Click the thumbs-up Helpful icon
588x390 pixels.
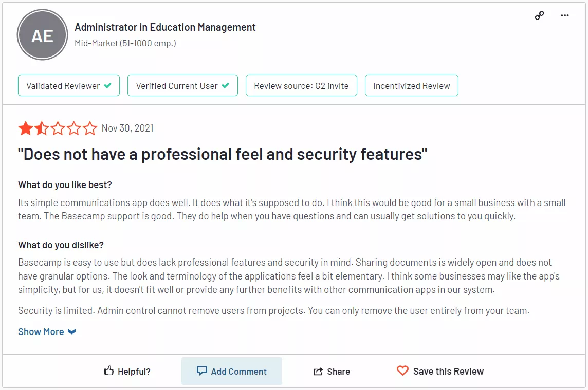pos(109,371)
